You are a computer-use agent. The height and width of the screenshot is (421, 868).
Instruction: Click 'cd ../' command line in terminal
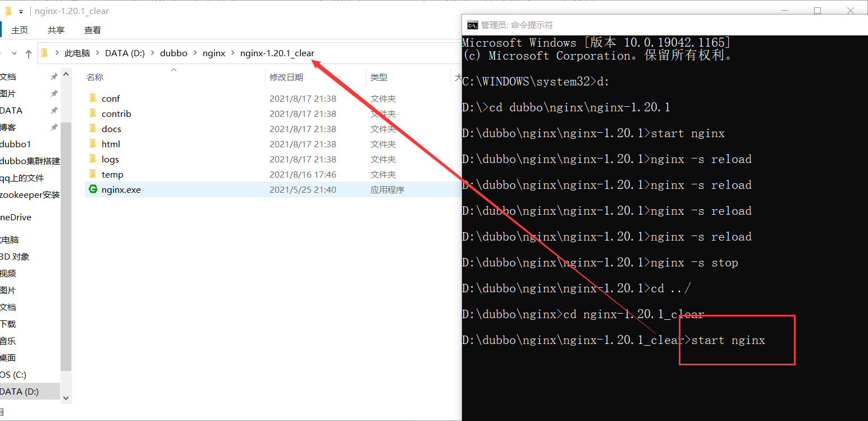(x=577, y=288)
